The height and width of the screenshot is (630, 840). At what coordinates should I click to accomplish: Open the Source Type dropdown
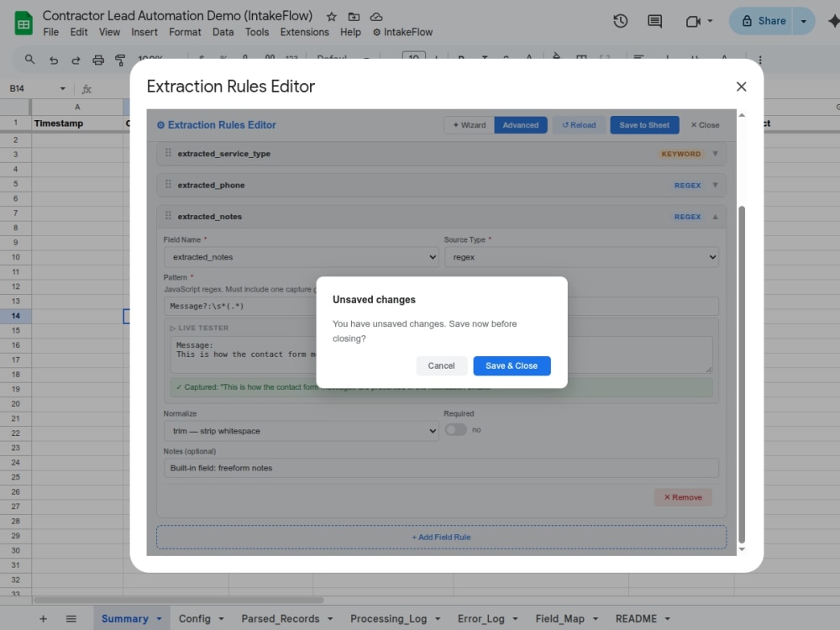pos(581,257)
